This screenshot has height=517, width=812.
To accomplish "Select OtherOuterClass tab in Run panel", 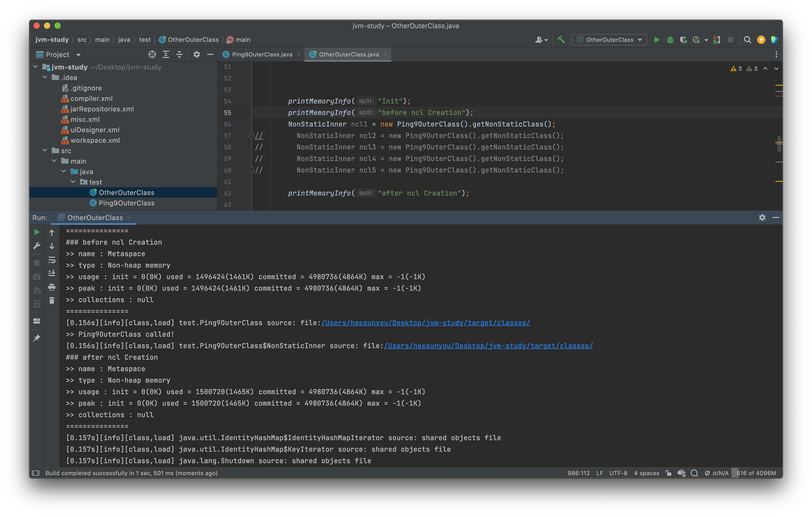I will (x=95, y=218).
